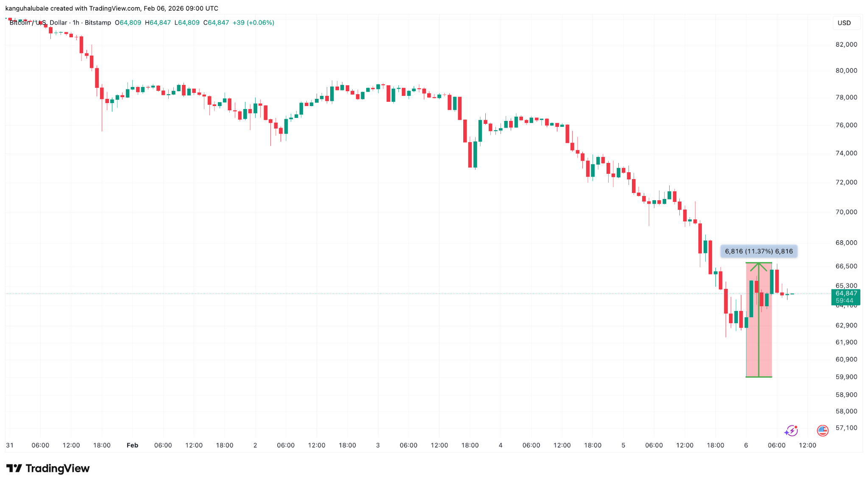Click the Bitstamp exchange label in the legend
Viewport: 868px width, 484px height.
pos(98,22)
